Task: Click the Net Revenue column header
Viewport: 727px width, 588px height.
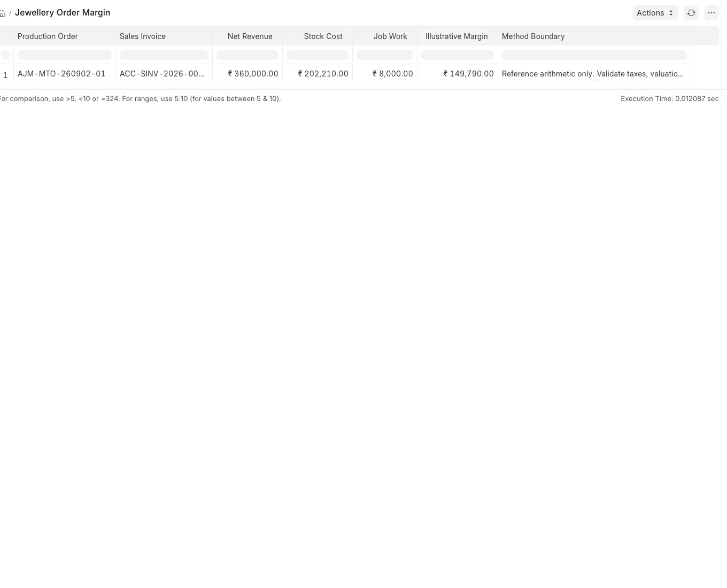Action: tap(248, 36)
